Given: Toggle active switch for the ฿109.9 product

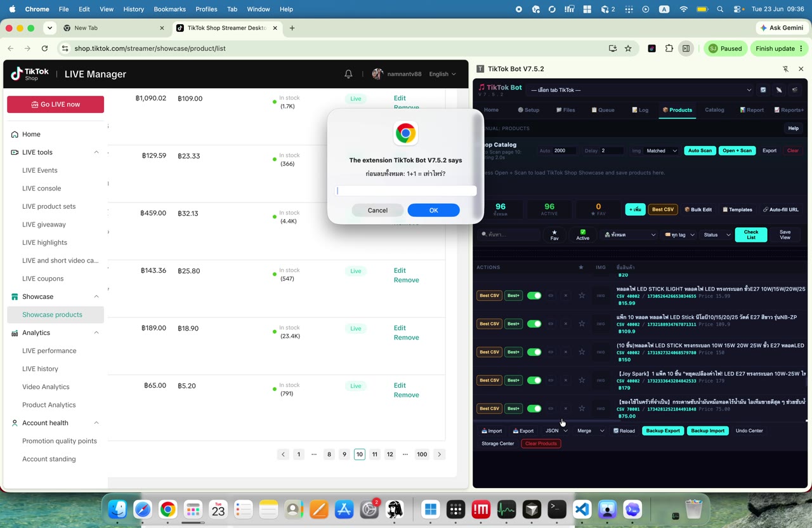Looking at the screenshot, I should (x=534, y=324).
